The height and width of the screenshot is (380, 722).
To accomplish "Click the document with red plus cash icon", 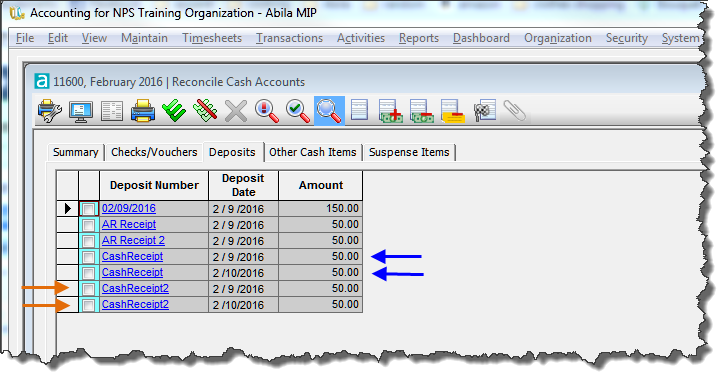I will (390, 111).
